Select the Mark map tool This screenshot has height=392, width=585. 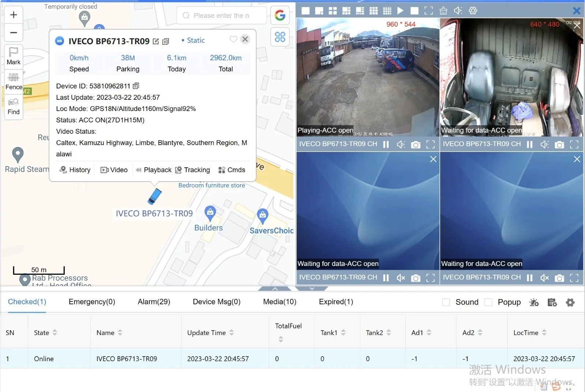14,56
